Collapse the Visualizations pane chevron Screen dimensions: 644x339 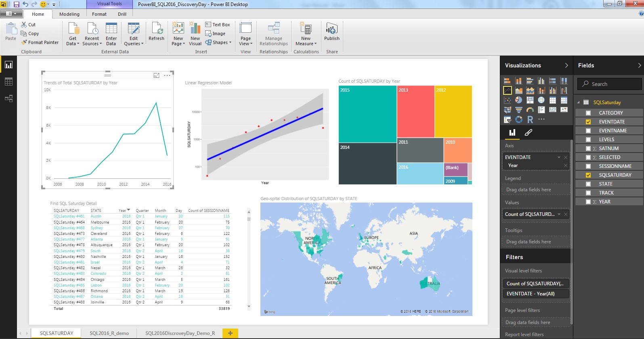click(x=566, y=65)
